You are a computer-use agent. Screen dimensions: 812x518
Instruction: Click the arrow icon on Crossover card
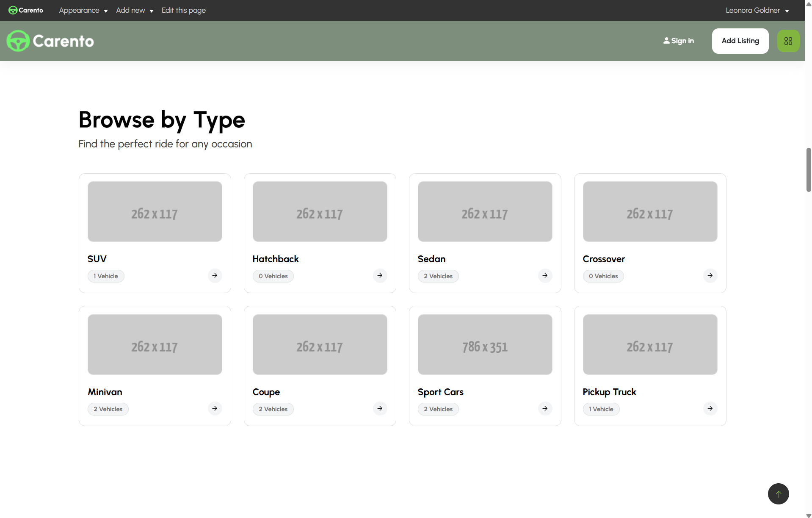point(710,276)
